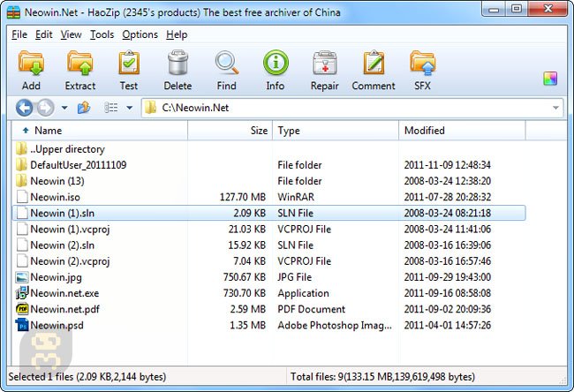The image size is (574, 392).
Task: Click the Neowin.iso file icon
Action: pos(22,197)
